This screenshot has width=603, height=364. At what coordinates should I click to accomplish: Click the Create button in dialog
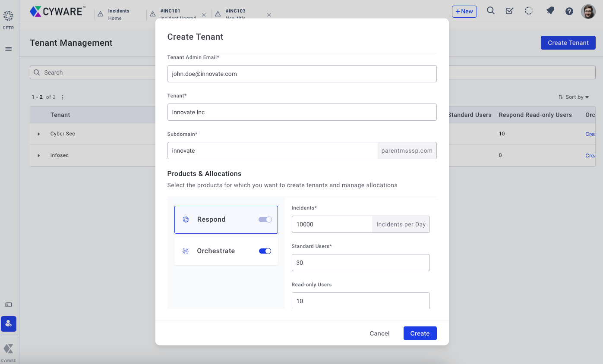point(420,333)
